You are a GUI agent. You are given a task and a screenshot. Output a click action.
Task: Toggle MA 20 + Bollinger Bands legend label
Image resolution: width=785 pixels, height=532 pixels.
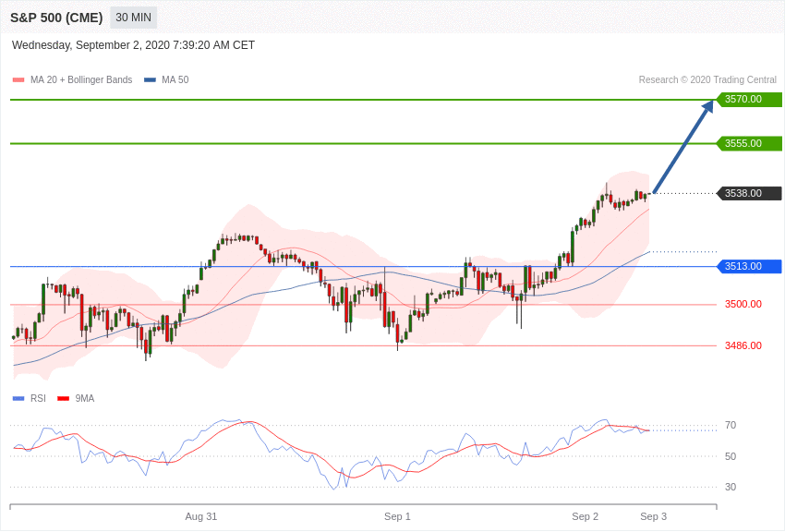tap(81, 80)
